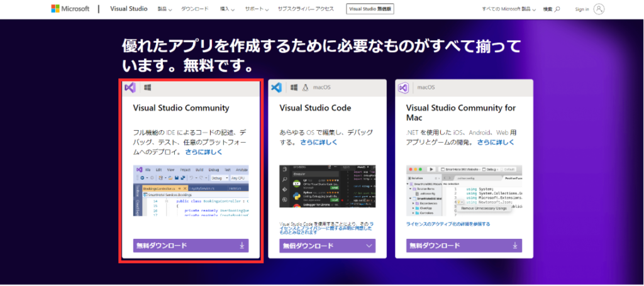The width and height of the screenshot is (644, 286).
Task: Open the Visual Studio Code editor screenshot
Action: 327,186
